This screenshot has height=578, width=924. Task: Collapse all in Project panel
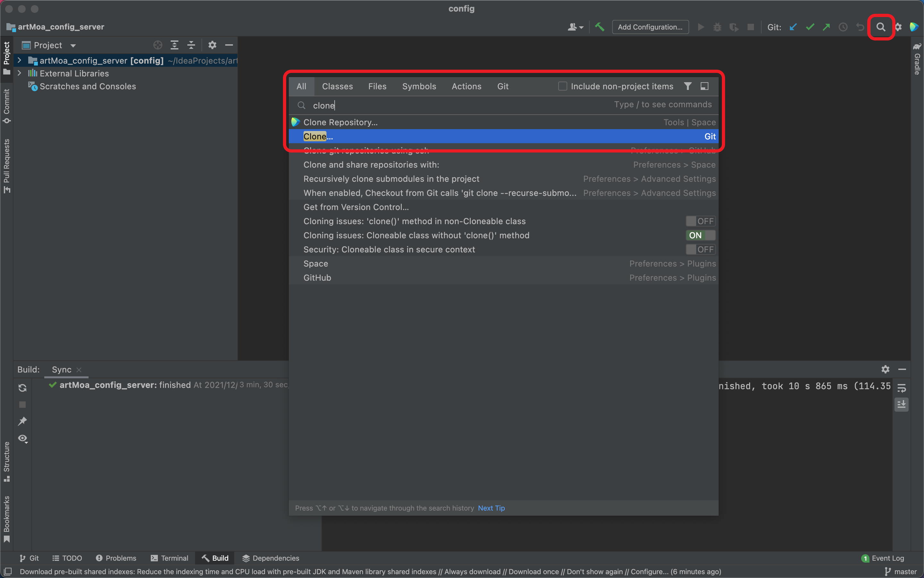coord(191,45)
